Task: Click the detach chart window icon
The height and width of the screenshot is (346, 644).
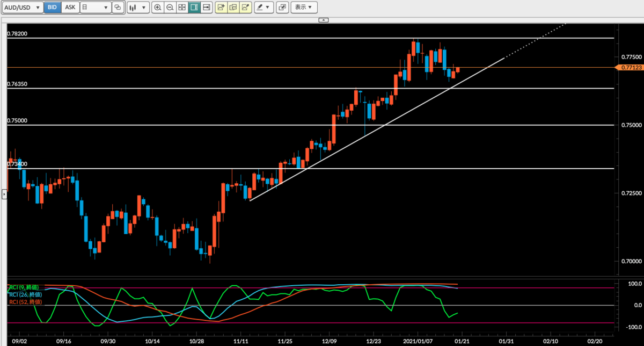Action: click(283, 8)
